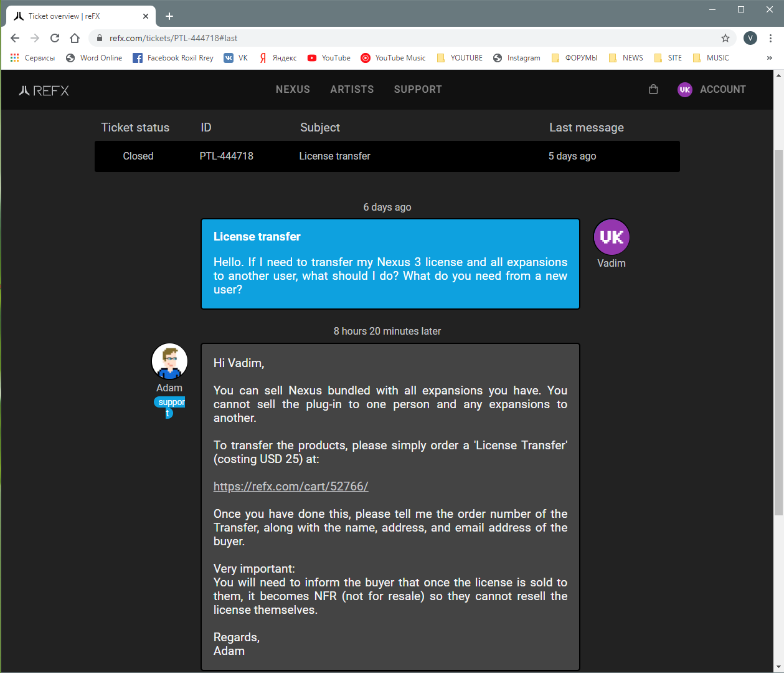The image size is (784, 673).
Task: Open the refx.com cart 52766 link
Action: tap(291, 486)
